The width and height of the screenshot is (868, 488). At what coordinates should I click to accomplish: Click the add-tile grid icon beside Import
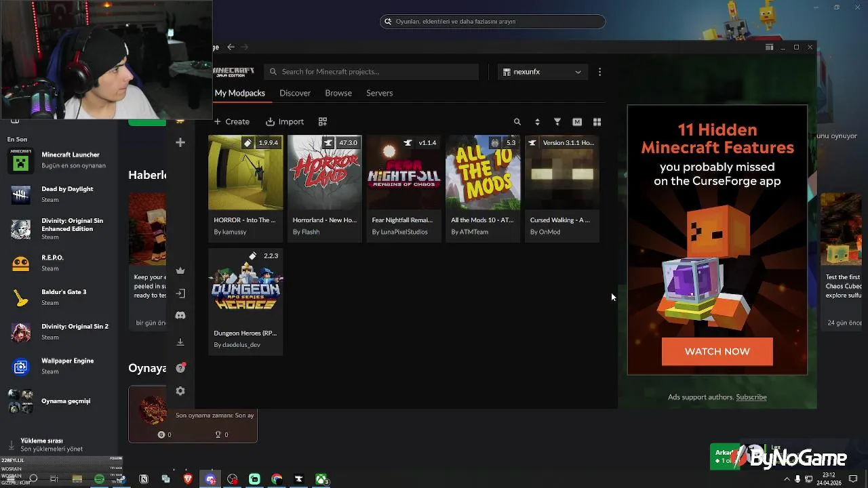click(x=323, y=121)
